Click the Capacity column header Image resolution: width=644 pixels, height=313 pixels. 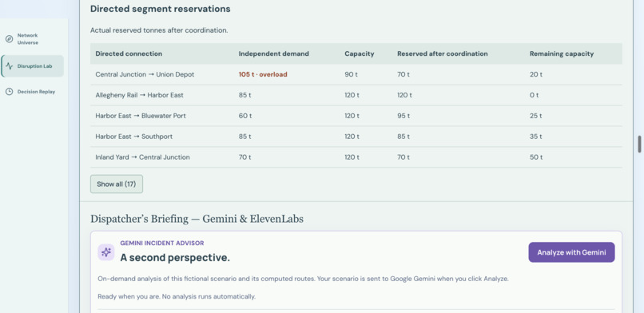(360, 53)
